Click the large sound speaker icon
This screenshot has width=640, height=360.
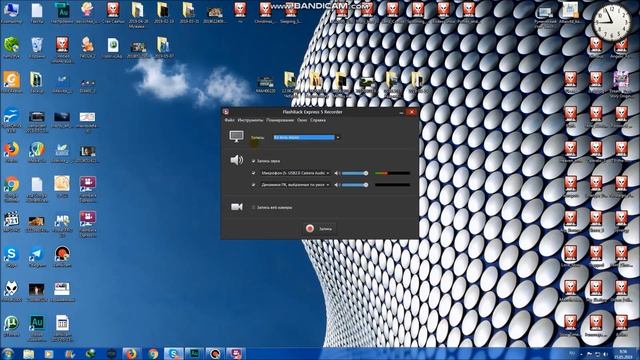(x=236, y=160)
